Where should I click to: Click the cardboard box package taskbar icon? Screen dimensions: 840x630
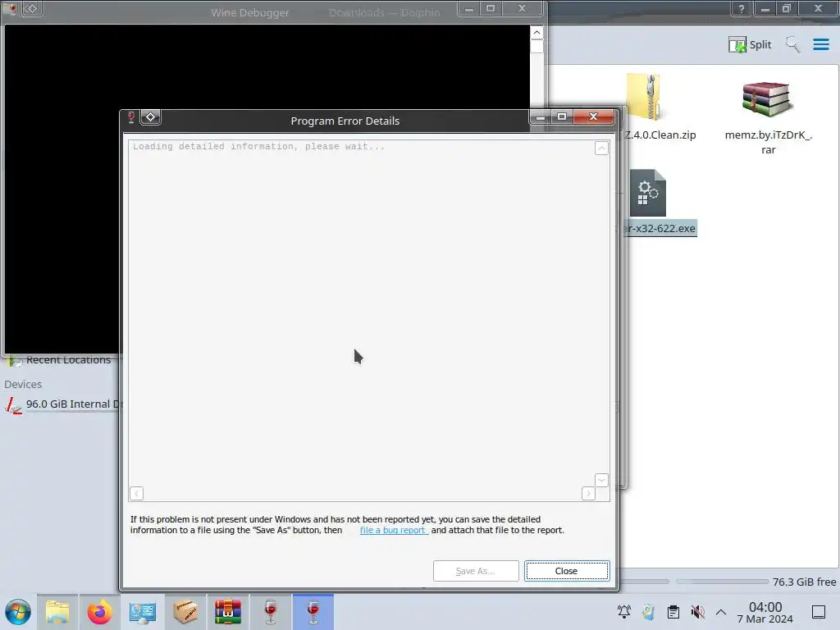(185, 612)
